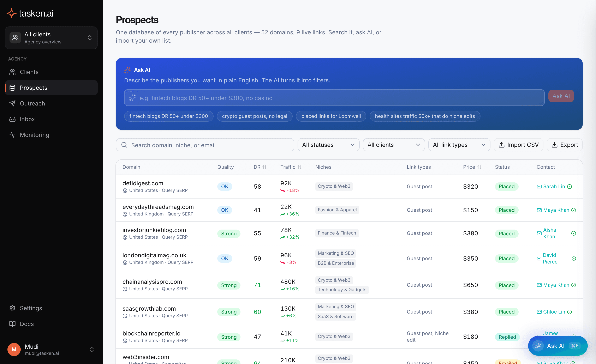Open Clients from the sidebar
Viewport: 596px width, 364px height.
tap(51, 72)
